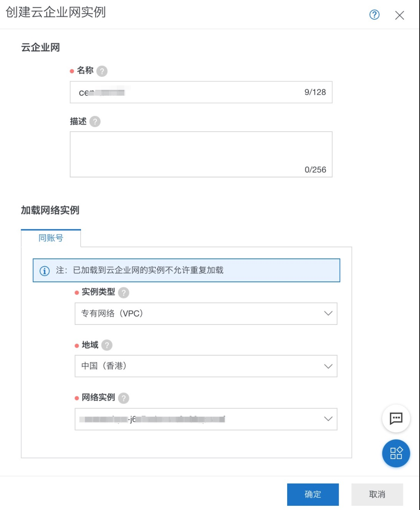Click help icon beside 网络实例 label
Screen dimensions: 420x510
pyautogui.click(x=124, y=398)
